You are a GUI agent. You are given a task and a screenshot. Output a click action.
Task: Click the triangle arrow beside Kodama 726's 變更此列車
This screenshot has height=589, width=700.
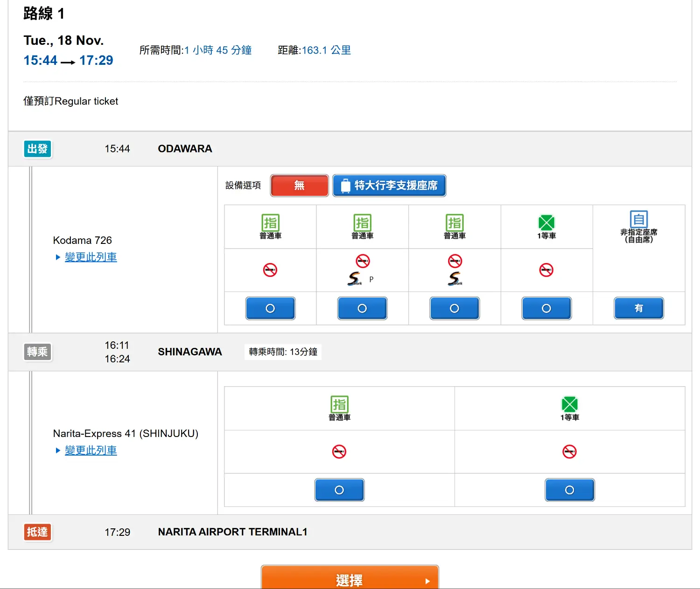click(58, 257)
